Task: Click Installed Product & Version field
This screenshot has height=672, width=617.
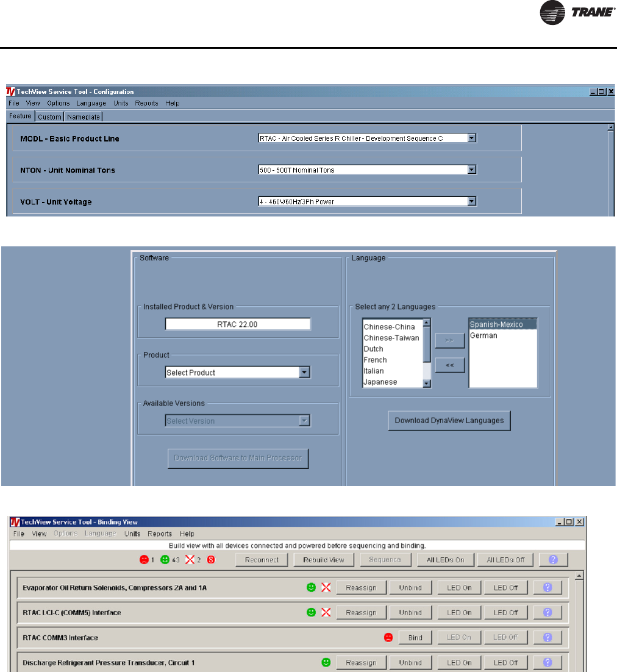Action: [x=238, y=324]
